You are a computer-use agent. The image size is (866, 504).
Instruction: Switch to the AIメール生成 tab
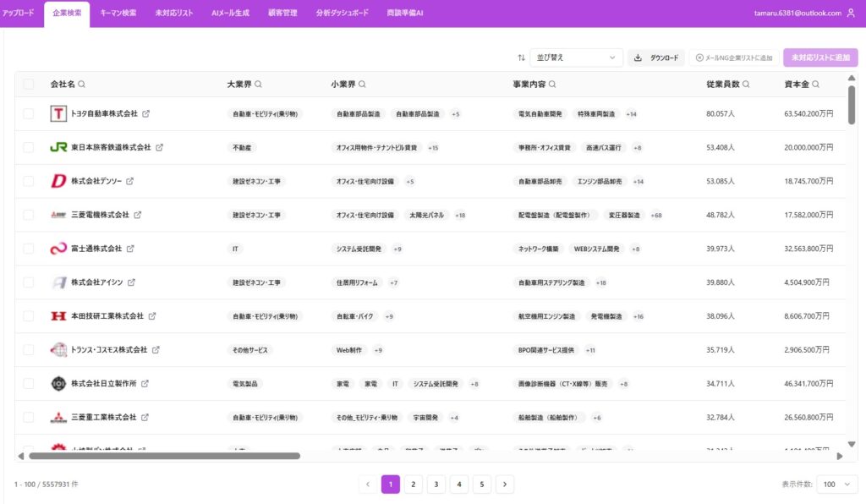coord(230,13)
